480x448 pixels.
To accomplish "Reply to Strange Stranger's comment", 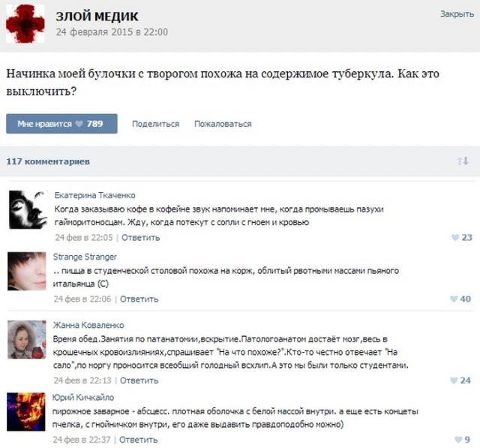I will coord(139,299).
